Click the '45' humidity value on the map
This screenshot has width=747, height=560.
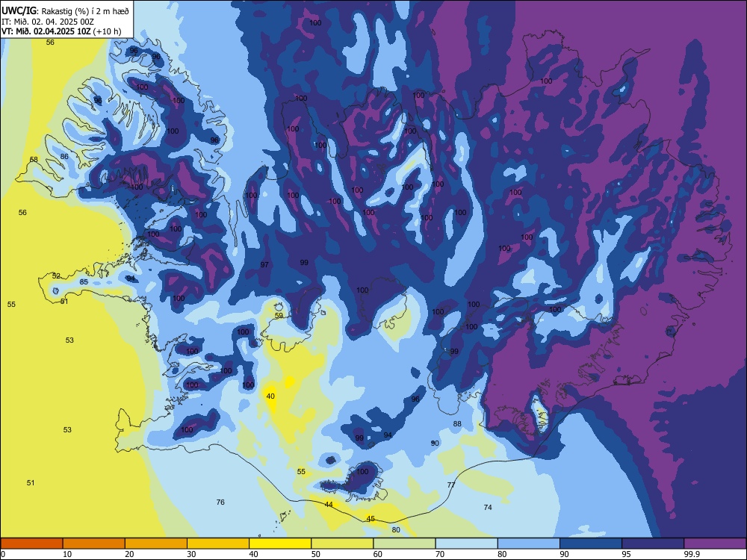coord(371,519)
